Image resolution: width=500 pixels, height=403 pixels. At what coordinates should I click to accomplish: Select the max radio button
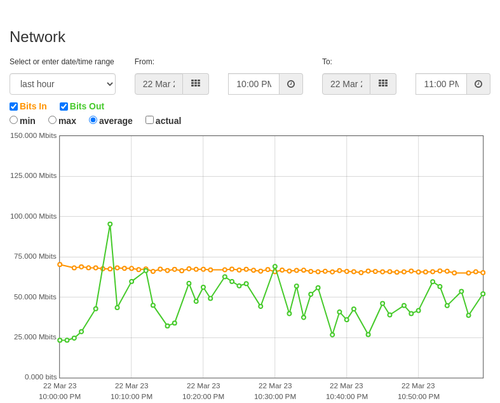(52, 120)
